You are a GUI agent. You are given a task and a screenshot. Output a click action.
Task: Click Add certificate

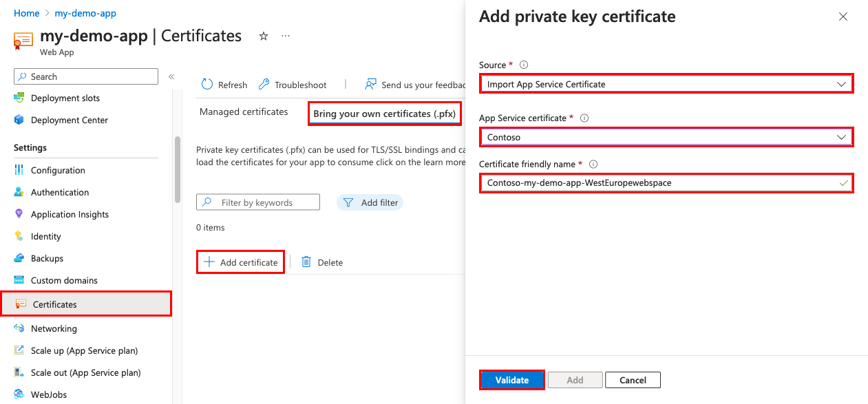click(x=240, y=262)
